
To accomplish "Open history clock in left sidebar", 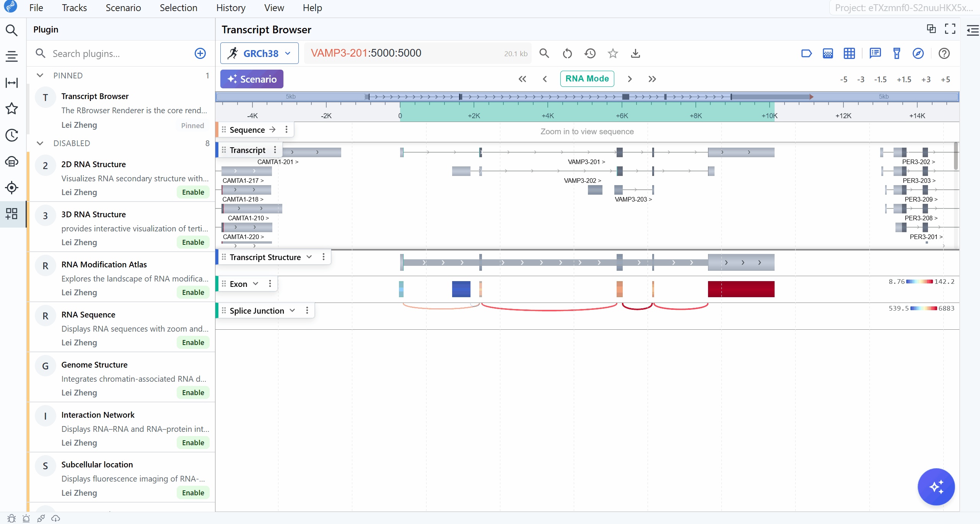I will (11, 135).
